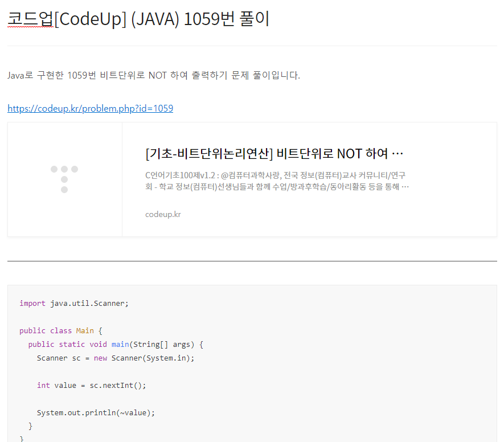Open the codeup.kr problem 1059 hyperlink

click(91, 108)
